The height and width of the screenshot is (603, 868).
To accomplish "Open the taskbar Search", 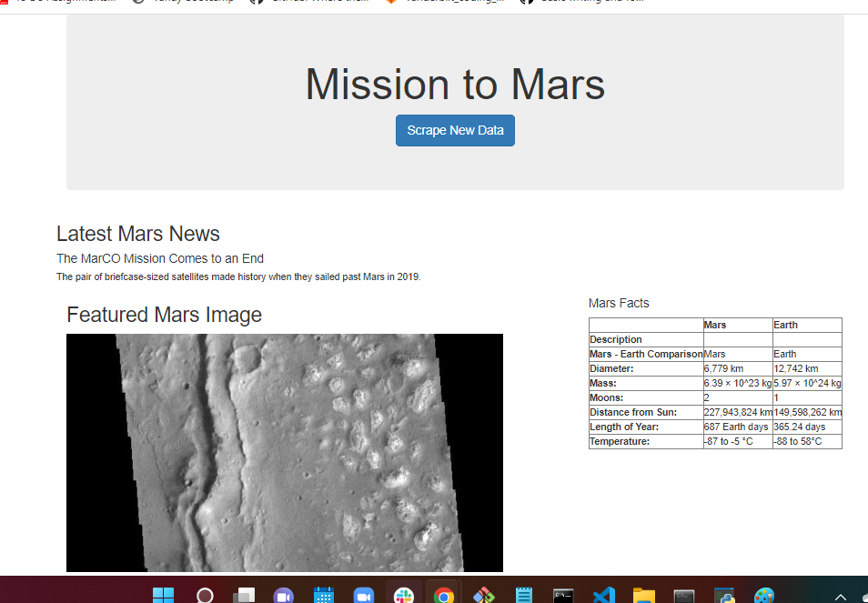I will tap(205, 595).
